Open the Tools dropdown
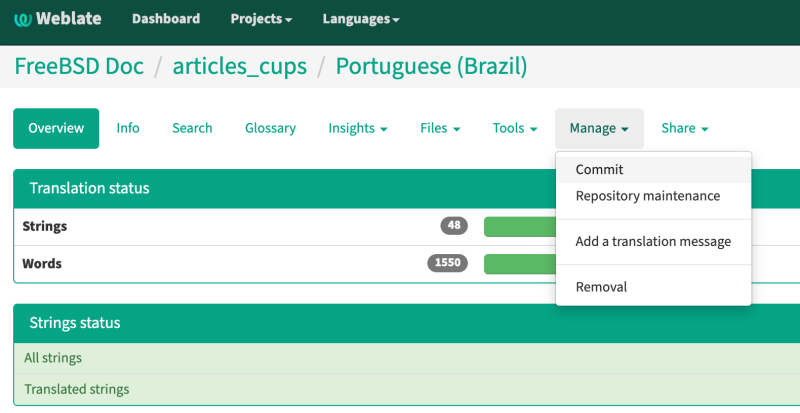 (515, 128)
